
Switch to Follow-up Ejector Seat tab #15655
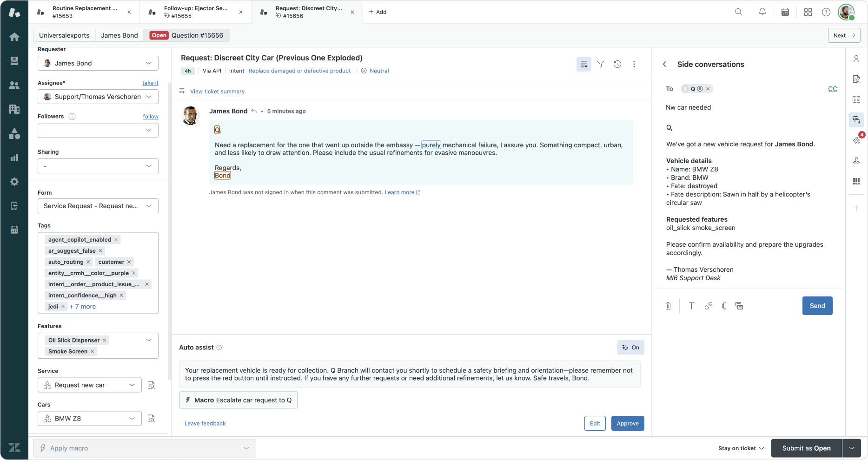(195, 12)
